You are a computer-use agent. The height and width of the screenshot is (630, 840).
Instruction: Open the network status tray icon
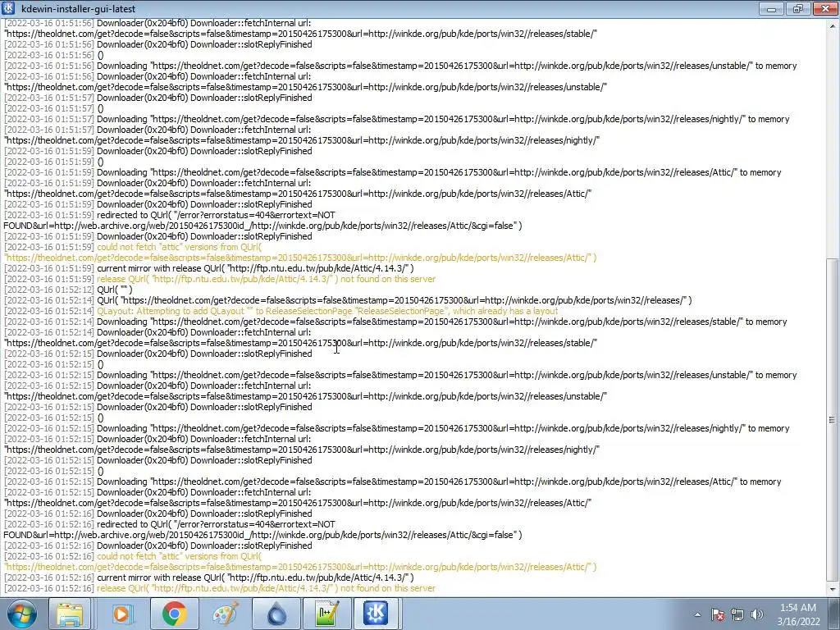pos(737,614)
